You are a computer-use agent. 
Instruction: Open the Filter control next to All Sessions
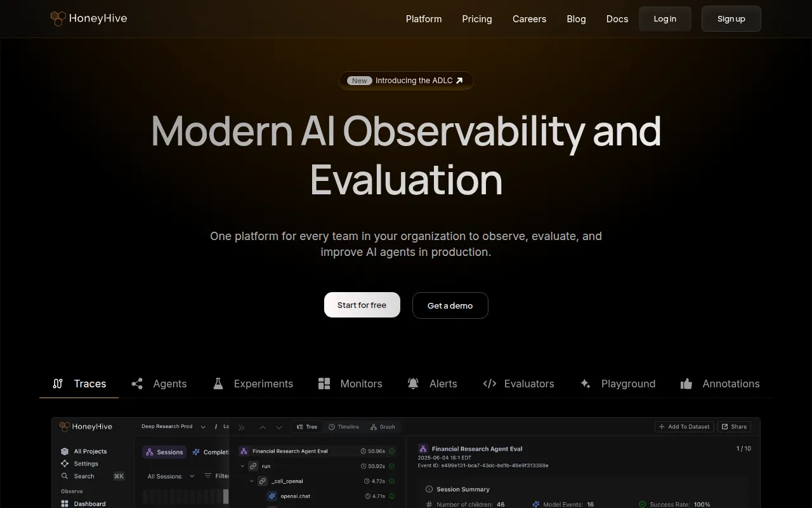pyautogui.click(x=217, y=476)
